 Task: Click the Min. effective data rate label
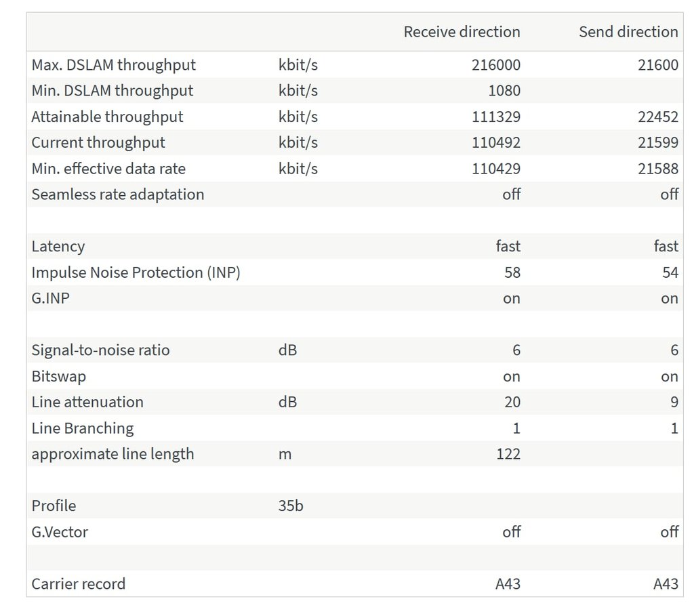(x=108, y=169)
